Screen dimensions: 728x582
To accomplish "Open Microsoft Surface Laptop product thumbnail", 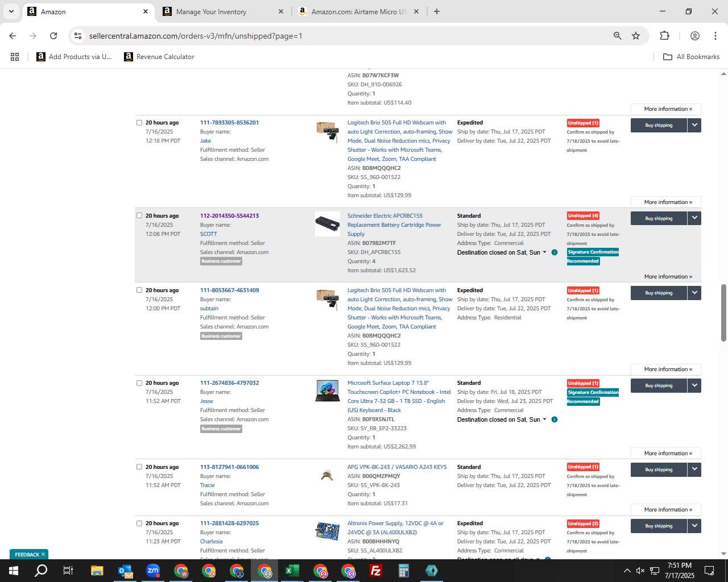I will coord(327,391).
